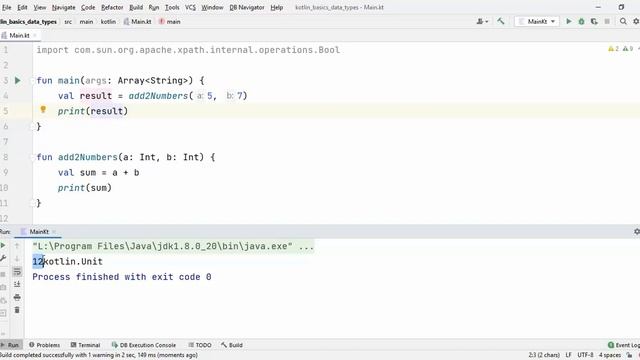Click the cursor position 2:3 in status bar
Image resolution: width=640 pixels, height=360 pixels.
544,355
